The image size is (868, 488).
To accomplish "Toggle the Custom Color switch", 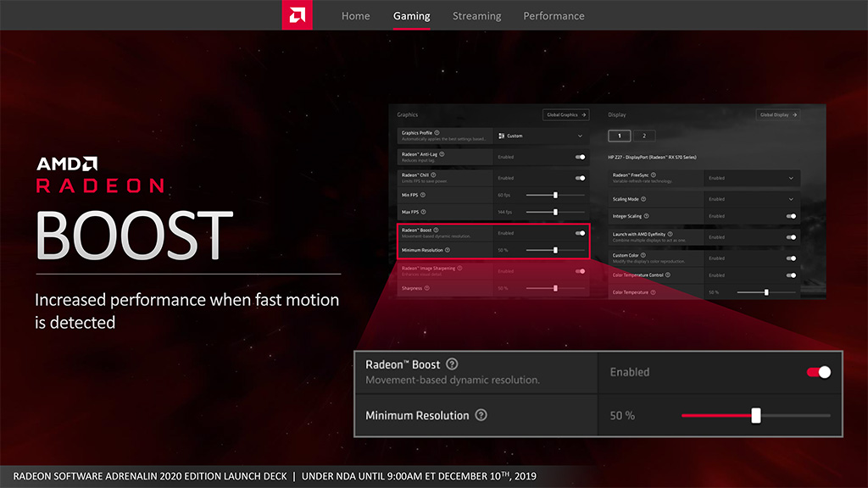I will pos(791,258).
